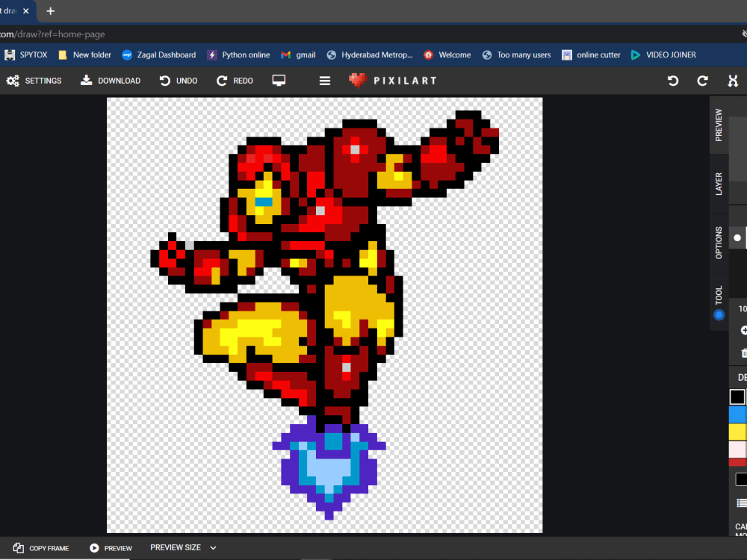The width and height of the screenshot is (747, 560).
Task: Click the add plus icon in side panel
Action: tap(744, 330)
